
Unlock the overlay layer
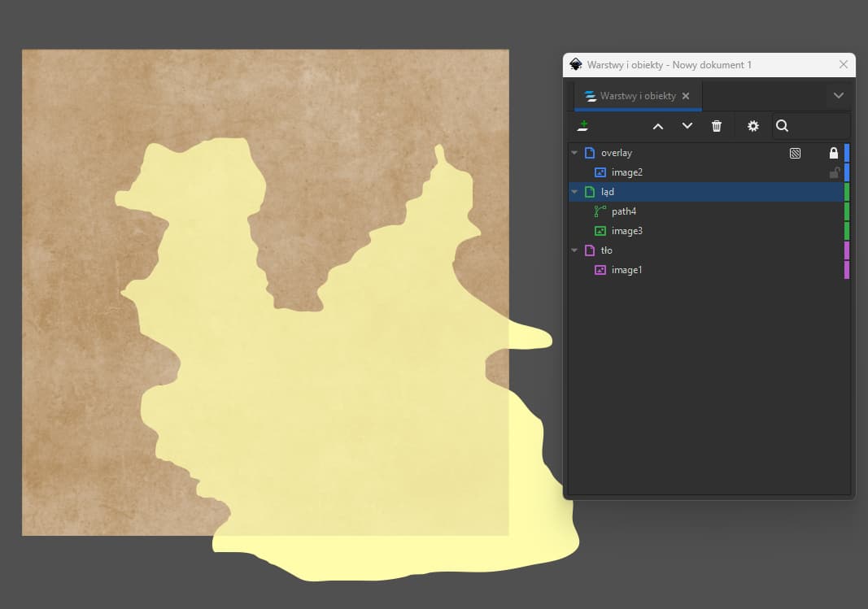pos(833,153)
